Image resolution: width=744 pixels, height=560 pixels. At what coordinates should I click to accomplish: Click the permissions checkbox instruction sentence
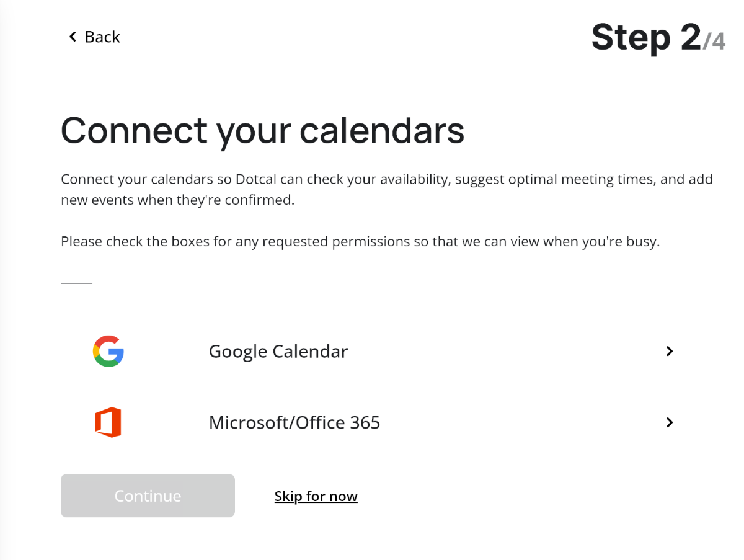point(360,241)
